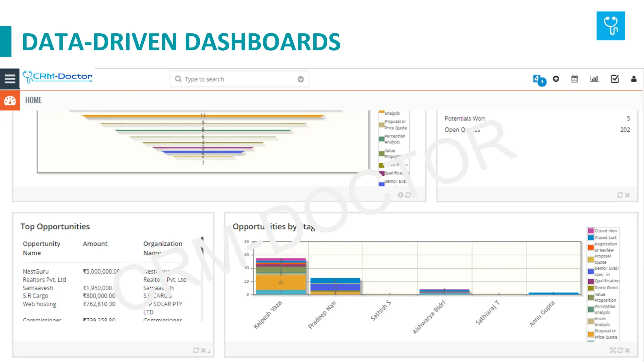Click the Top Opportunities widget title
644x362 pixels.
tap(55, 227)
